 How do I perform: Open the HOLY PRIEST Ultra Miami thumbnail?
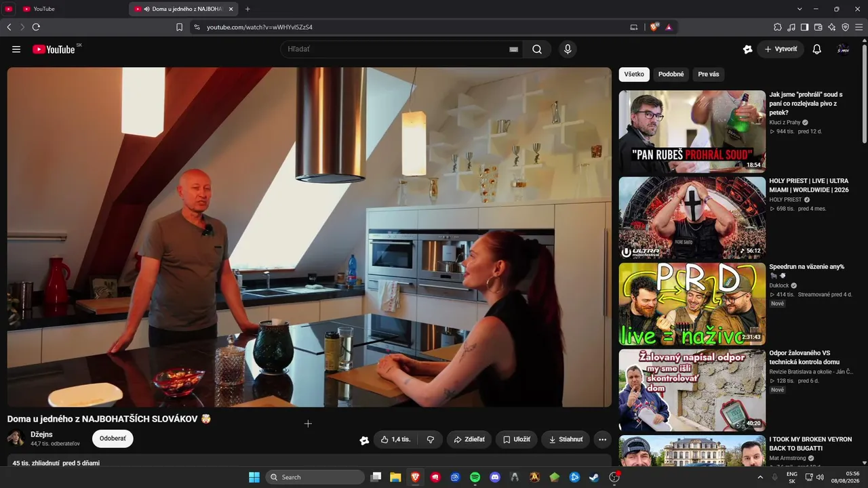point(692,218)
